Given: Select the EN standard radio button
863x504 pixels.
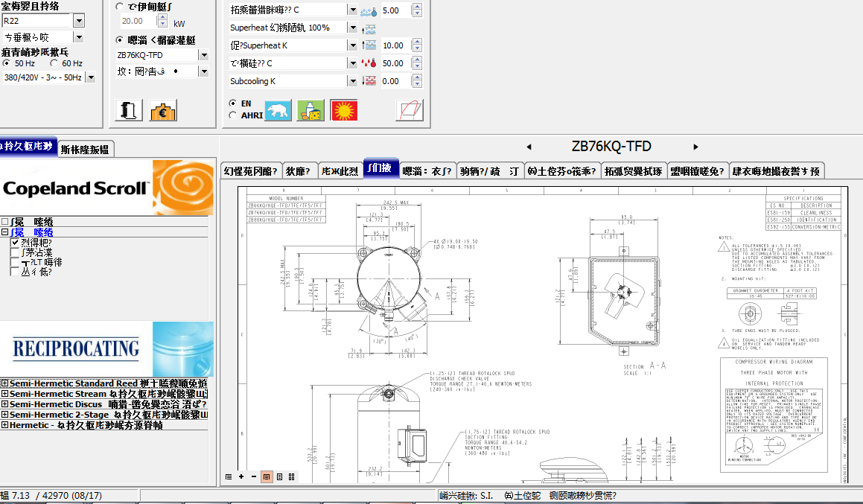Looking at the screenshot, I should tap(233, 103).
